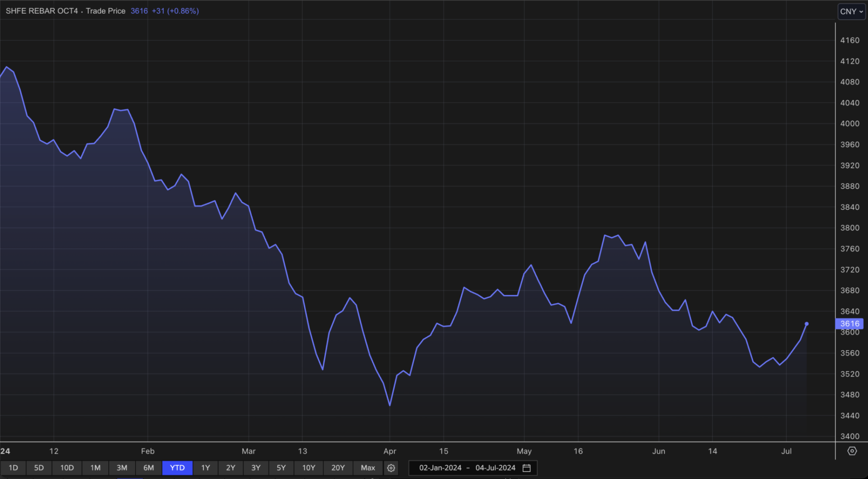Viewport: 868px width, 479px height.
Task: Click the 3920 price axis label
Action: click(850, 166)
